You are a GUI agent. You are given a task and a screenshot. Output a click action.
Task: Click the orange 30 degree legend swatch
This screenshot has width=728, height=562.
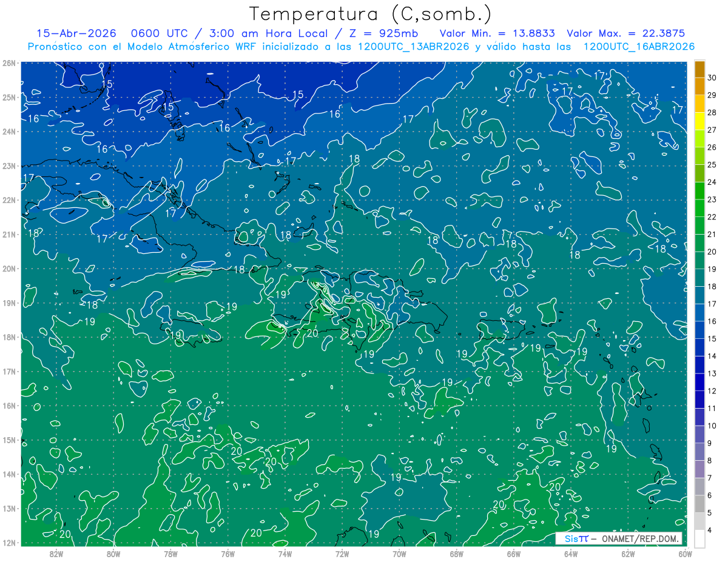(x=699, y=70)
